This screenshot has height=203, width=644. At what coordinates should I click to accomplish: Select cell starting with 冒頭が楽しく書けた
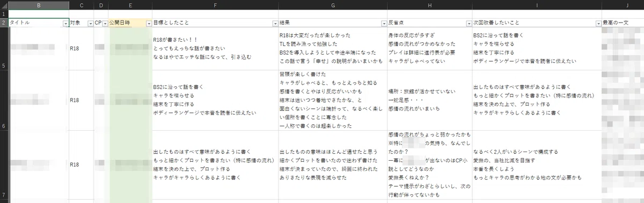[x=333, y=100]
